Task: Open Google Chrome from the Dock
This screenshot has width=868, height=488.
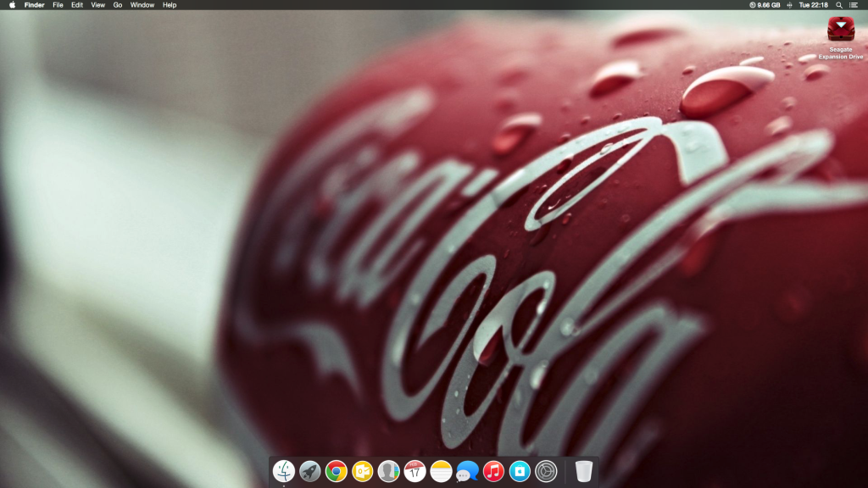Action: pyautogui.click(x=336, y=471)
